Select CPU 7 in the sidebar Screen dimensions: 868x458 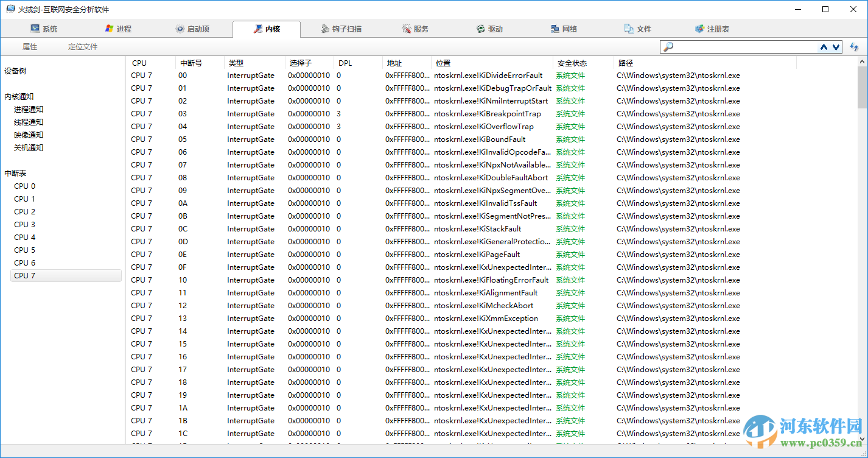[66, 276]
